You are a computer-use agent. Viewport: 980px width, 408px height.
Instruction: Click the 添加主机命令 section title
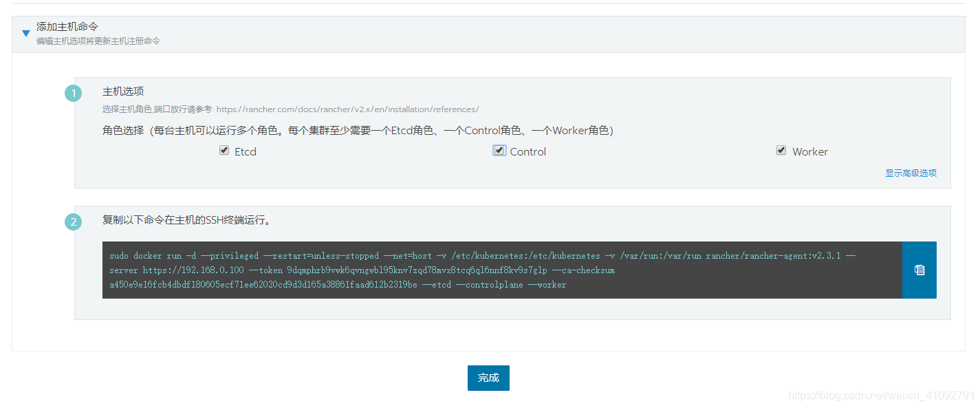click(67, 27)
